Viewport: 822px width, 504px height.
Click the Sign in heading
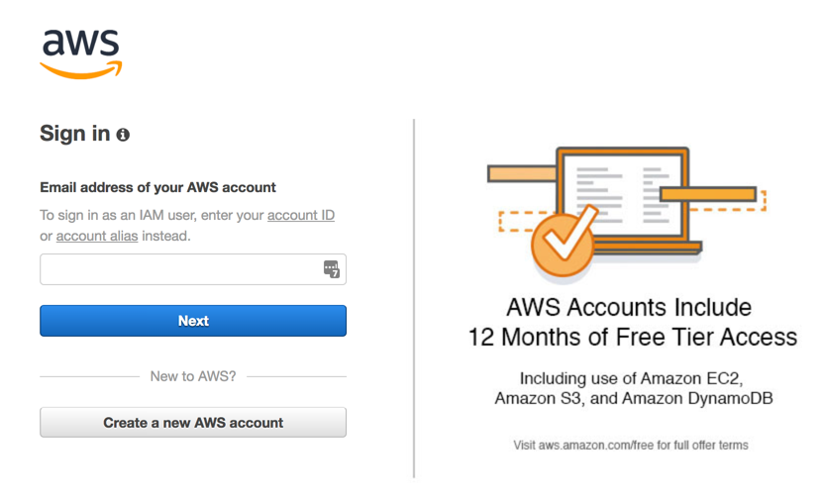75,134
